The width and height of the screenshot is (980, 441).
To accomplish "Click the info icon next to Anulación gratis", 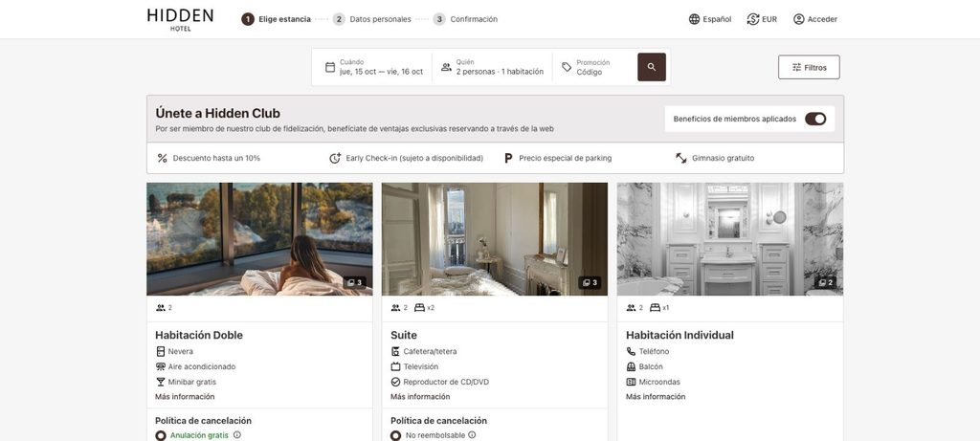I will (237, 434).
